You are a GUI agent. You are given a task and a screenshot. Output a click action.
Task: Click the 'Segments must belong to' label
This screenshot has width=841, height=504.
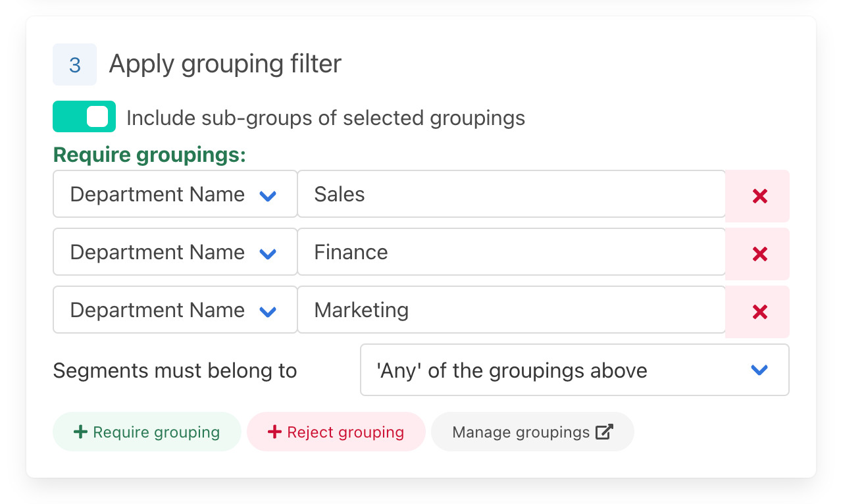pyautogui.click(x=175, y=370)
